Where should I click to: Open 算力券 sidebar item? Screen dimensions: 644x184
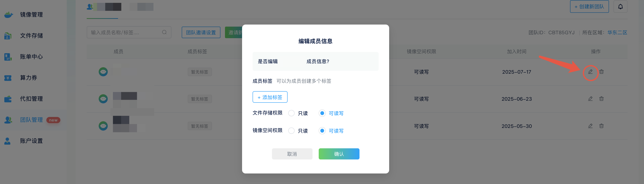pos(28,78)
